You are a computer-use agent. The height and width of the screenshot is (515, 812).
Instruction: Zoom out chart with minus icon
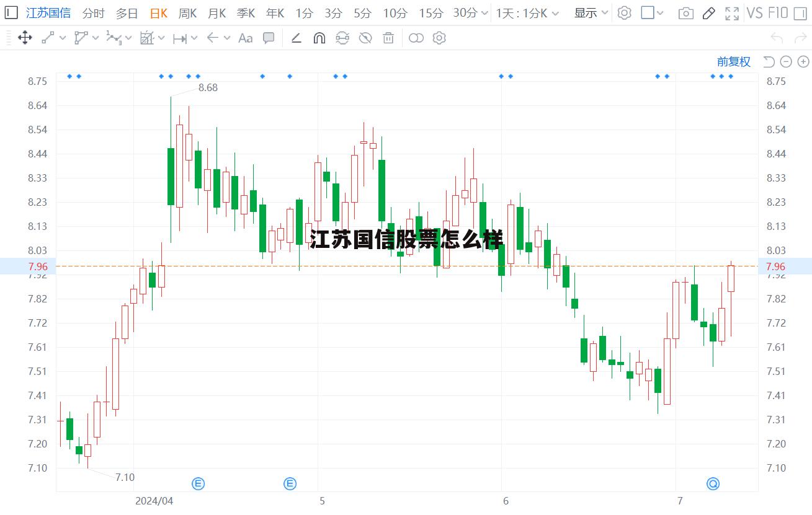coord(786,61)
